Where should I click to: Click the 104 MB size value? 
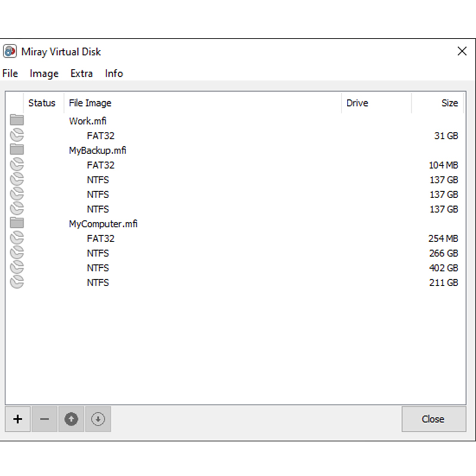pos(443,165)
